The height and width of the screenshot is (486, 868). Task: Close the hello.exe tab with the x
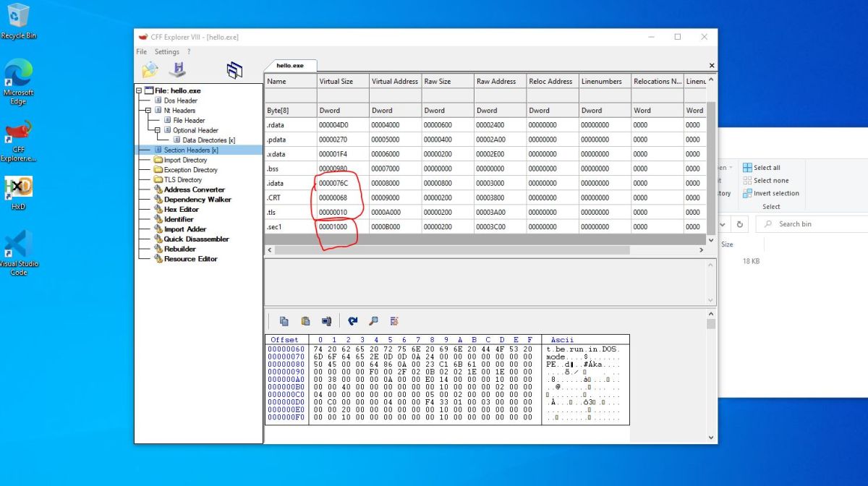click(x=711, y=66)
